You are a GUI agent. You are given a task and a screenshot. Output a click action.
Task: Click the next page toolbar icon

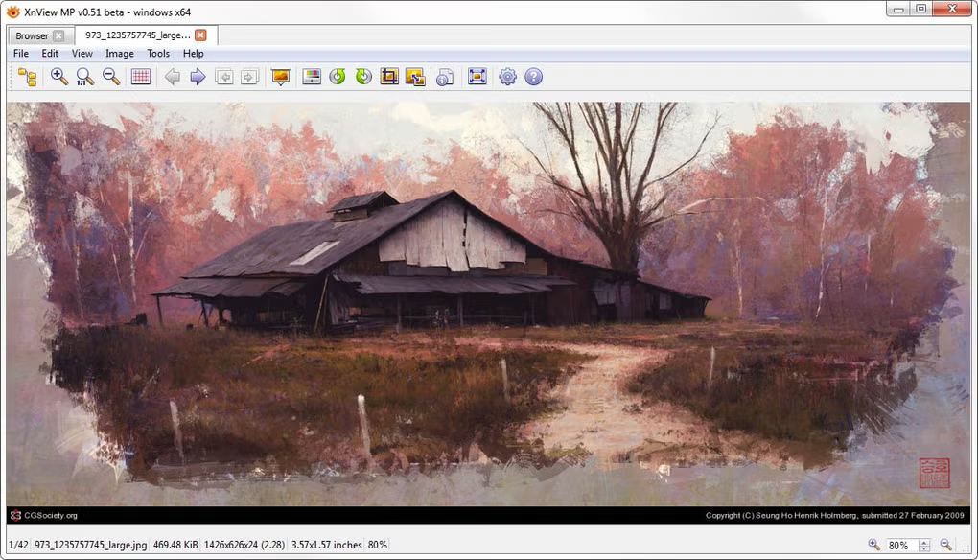249,77
